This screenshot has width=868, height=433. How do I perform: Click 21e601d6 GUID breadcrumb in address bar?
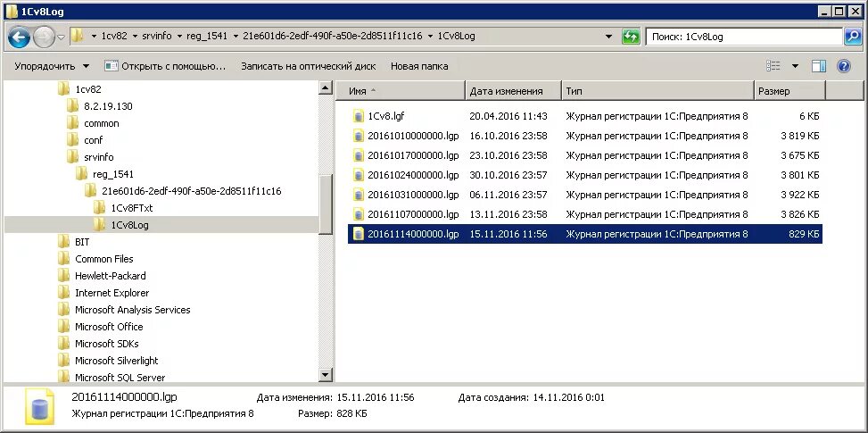(332, 36)
